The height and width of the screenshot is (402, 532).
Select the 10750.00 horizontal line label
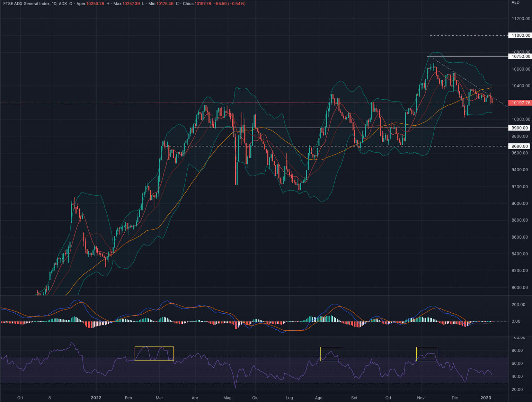[x=520, y=56]
